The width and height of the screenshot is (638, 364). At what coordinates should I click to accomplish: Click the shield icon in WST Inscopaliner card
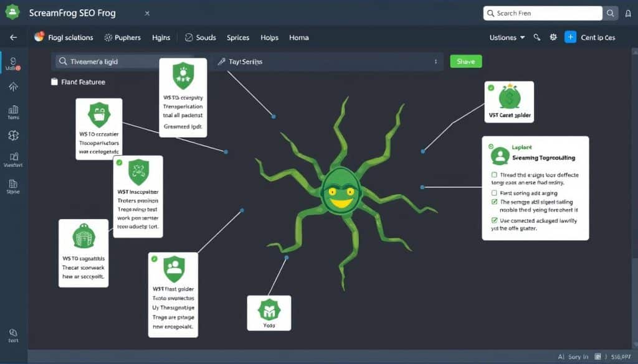pos(138,172)
